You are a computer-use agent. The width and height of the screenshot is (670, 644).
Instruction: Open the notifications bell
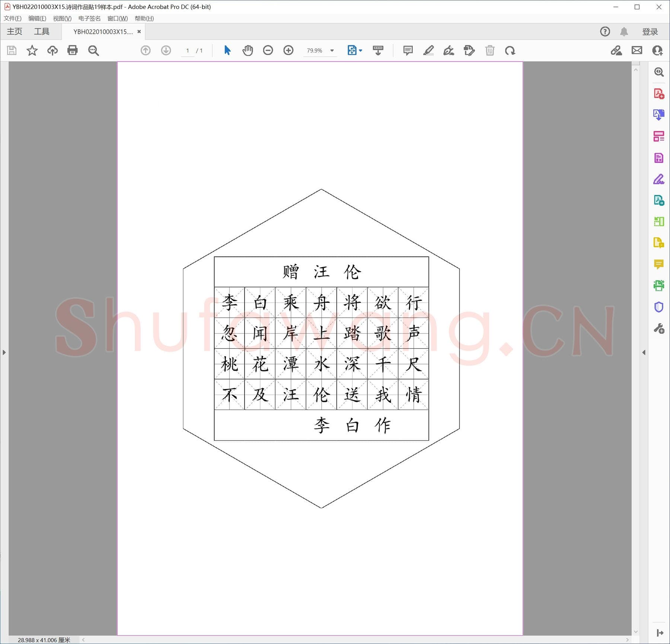624,32
